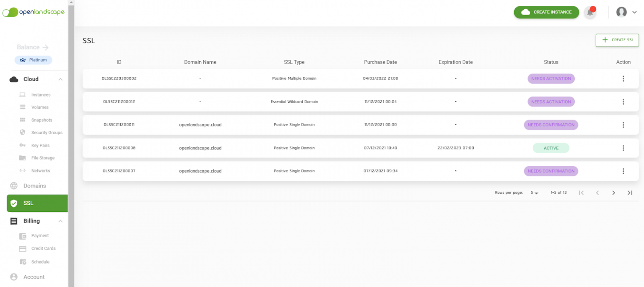Open actions menu for OLSSC211200008
The width and height of the screenshot is (644, 287).
pos(623,148)
